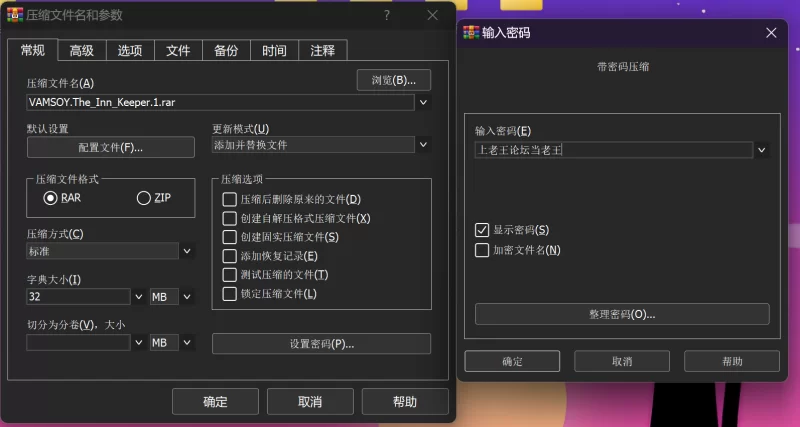
Task: Select the RAR format radio button
Action: 50,198
